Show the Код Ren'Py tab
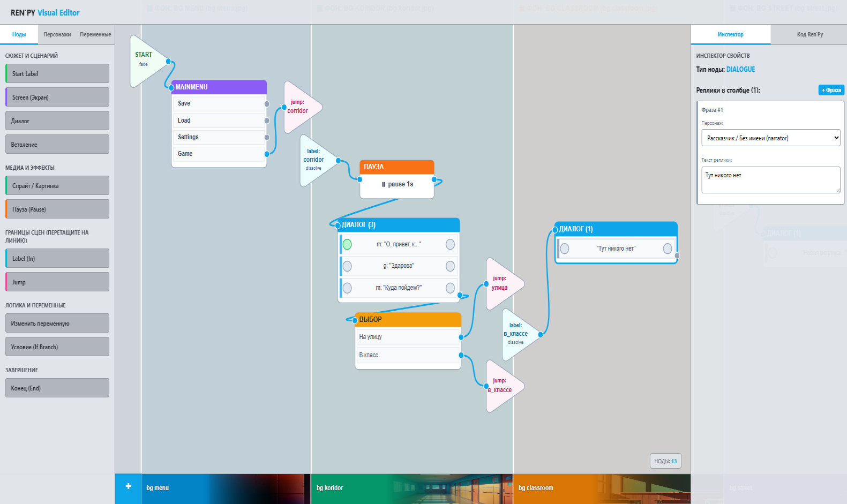847x504 pixels. point(809,34)
